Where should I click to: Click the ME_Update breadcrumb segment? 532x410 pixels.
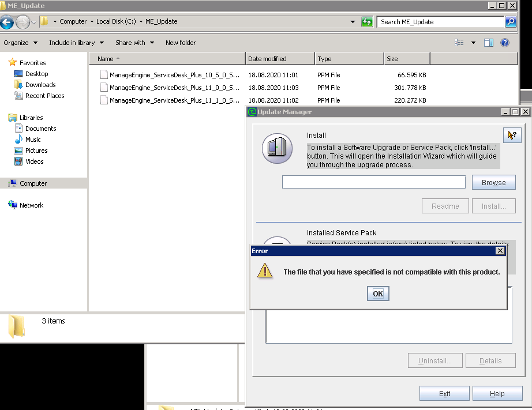(161, 21)
